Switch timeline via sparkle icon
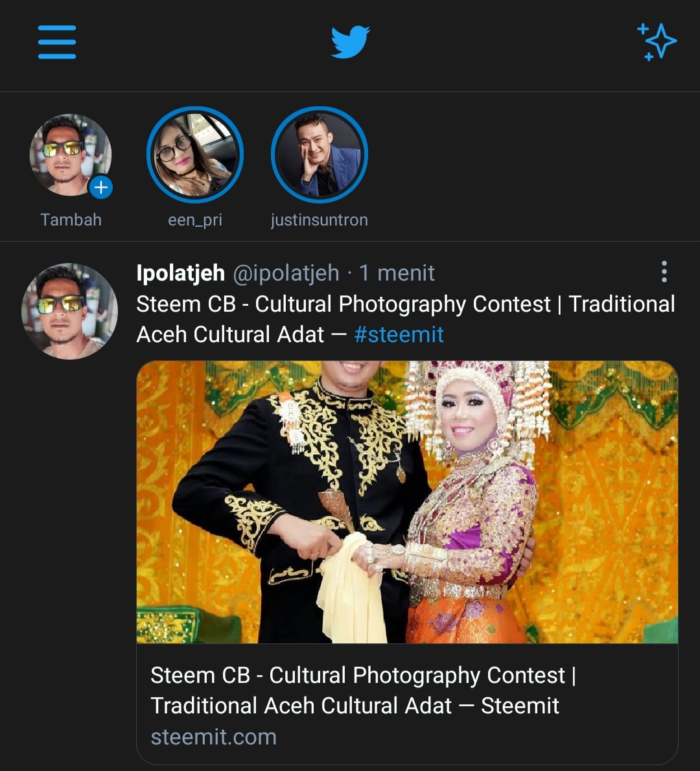Viewport: 700px width, 771px height. pos(657,42)
